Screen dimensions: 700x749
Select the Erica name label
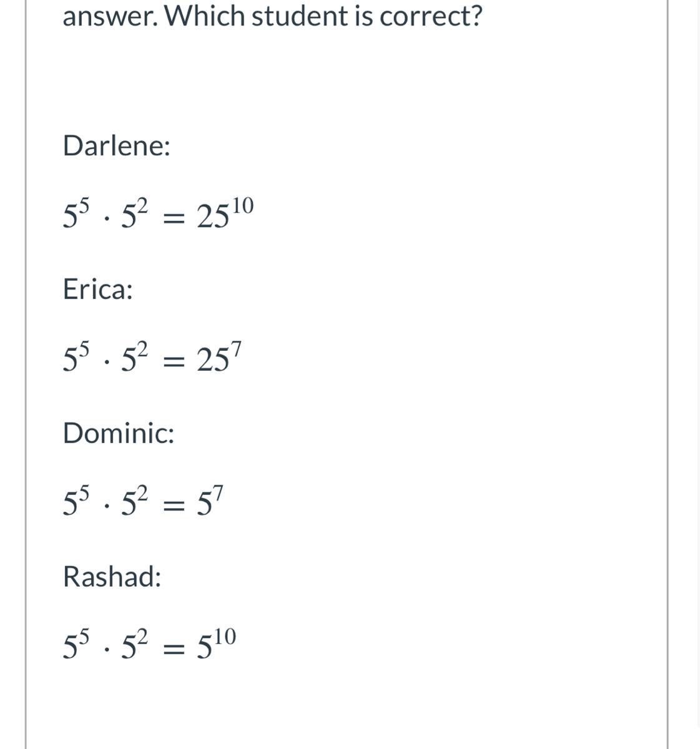pyautogui.click(x=98, y=290)
